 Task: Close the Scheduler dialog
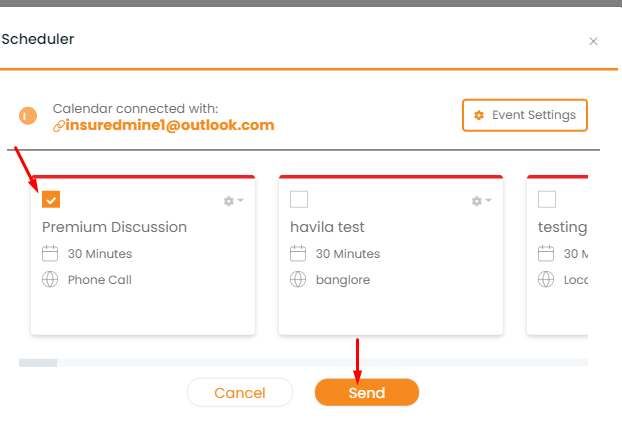tap(593, 41)
